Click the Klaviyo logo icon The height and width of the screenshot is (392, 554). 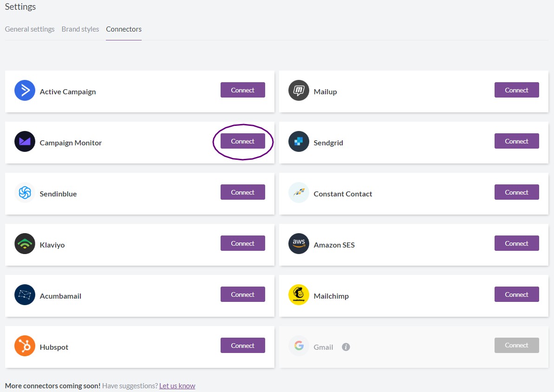pos(25,243)
